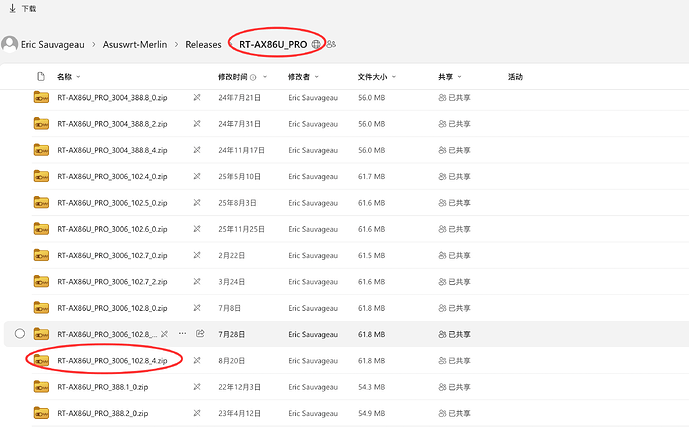Open RT-AX86U_PRO_3004_388.8_4.zip file
689x428 pixels.
point(112,150)
